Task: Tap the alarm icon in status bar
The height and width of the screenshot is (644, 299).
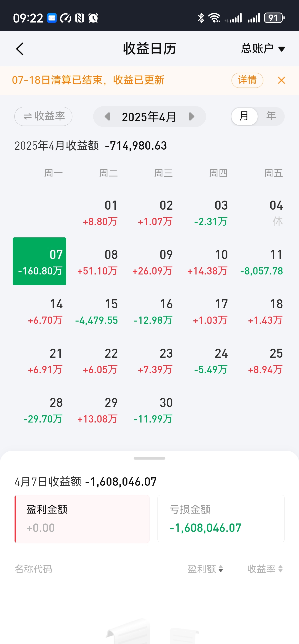Action: (x=93, y=18)
